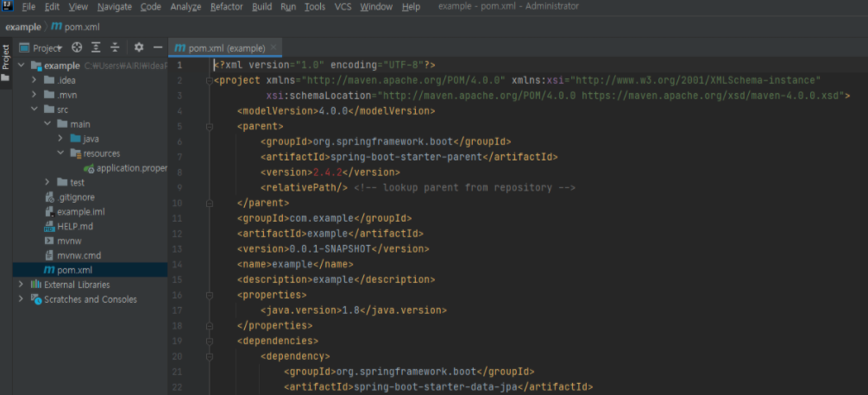
Task: Click the Expand All icon
Action: pyautogui.click(x=96, y=47)
